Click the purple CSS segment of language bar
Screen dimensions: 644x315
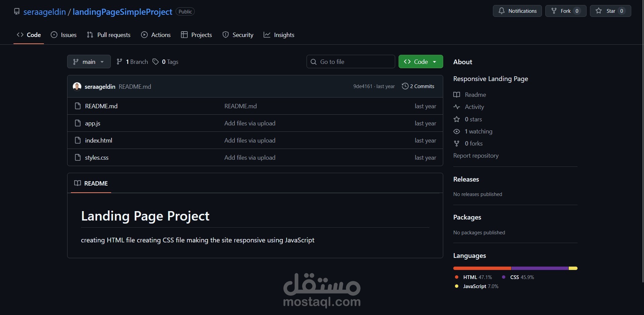540,268
